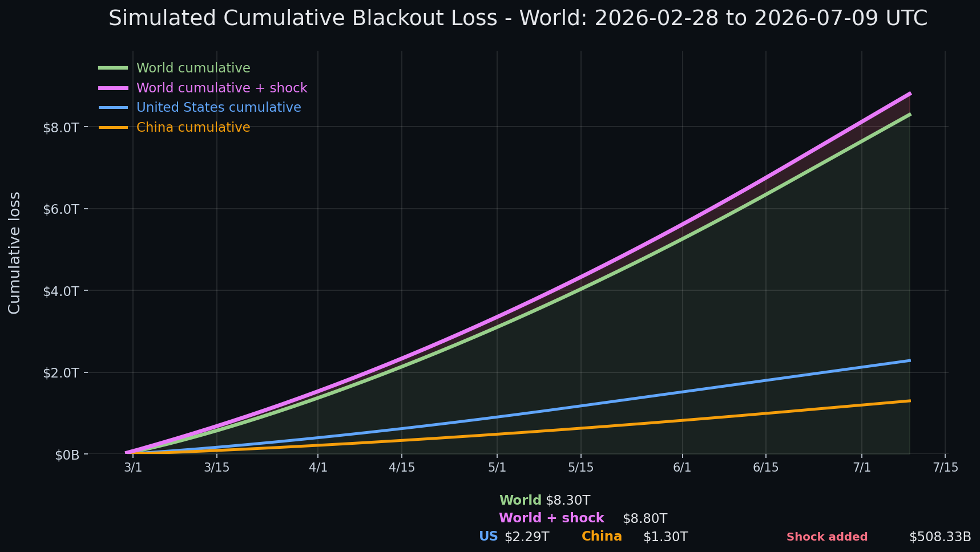The image size is (980, 552).
Task: Select 'United States cumulative' legend label
Action: (x=219, y=107)
